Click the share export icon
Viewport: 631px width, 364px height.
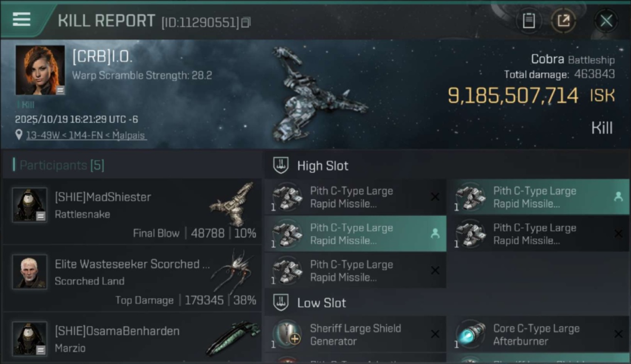pyautogui.click(x=564, y=21)
